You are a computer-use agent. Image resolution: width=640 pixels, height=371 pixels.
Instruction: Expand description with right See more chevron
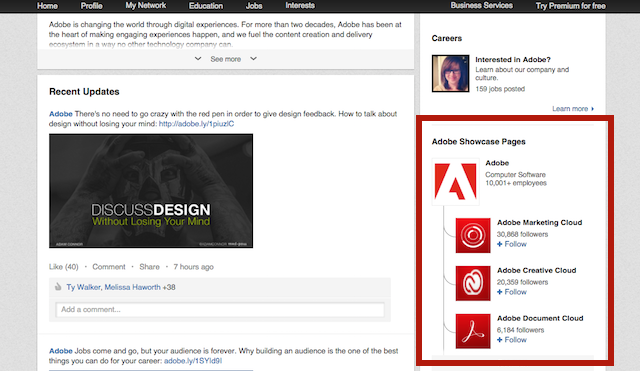click(253, 59)
